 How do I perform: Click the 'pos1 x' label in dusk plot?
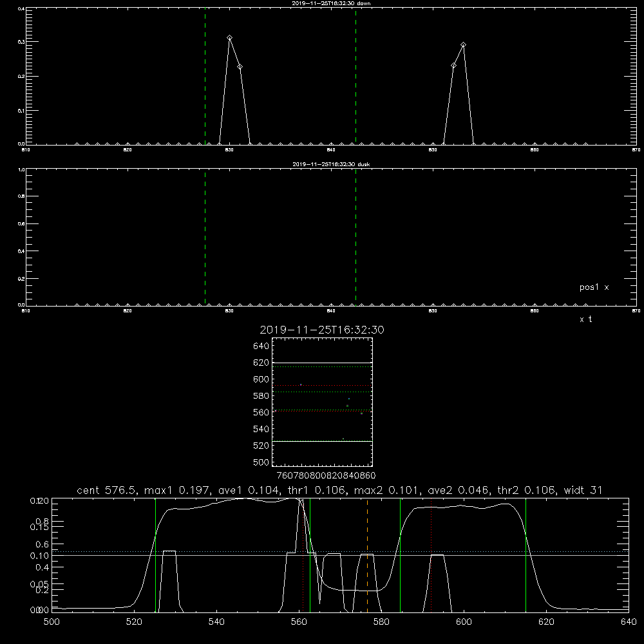[x=594, y=287]
